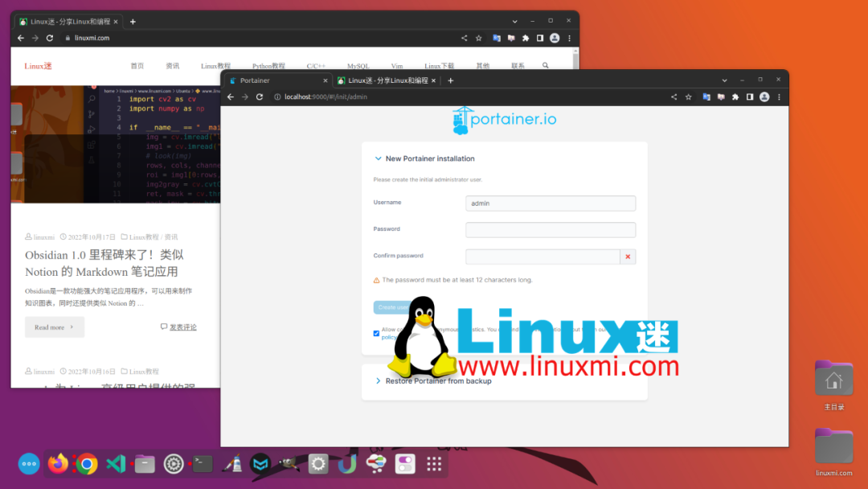
Task: Open the video gear player dock icon
Action: pos(174,463)
